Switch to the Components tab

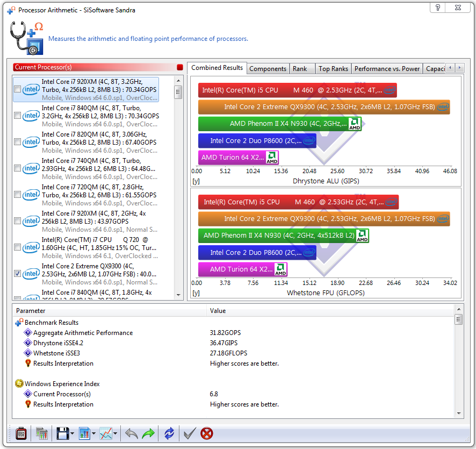[x=268, y=69]
